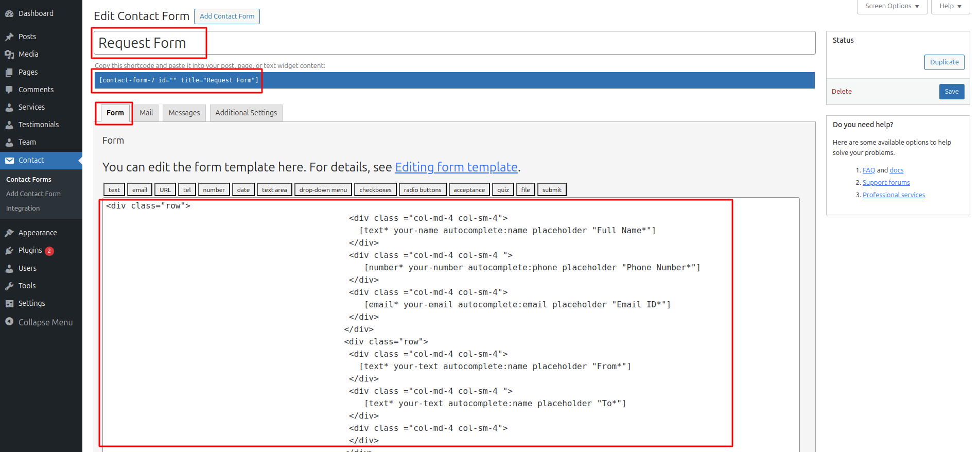Insert a drop-down menu form tag

(x=323, y=190)
